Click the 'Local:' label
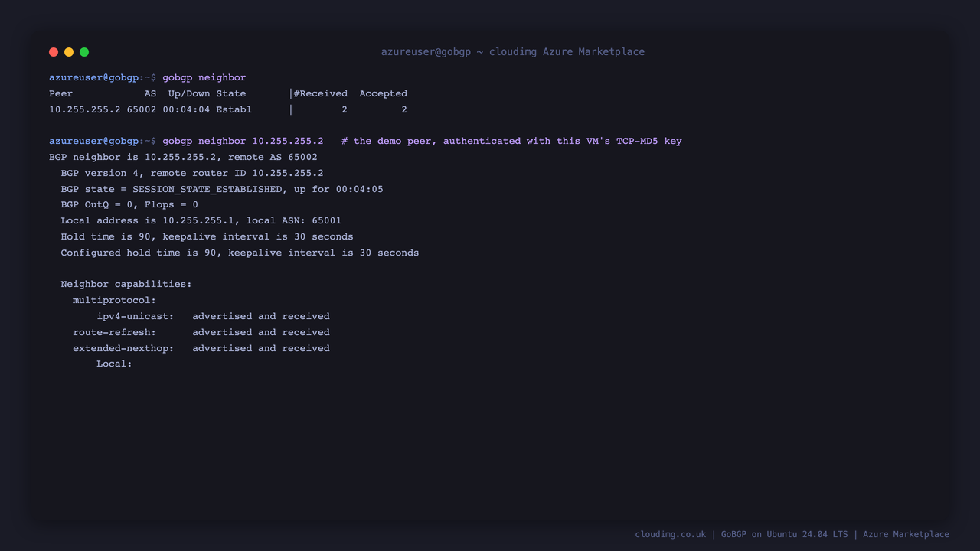Screen dimensions: 980x551 (x=114, y=364)
